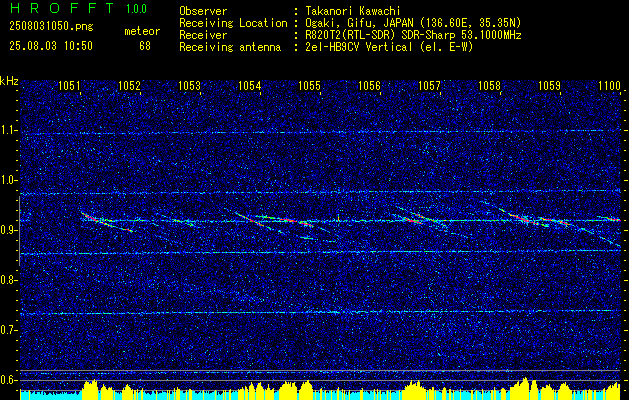Image resolution: width=629 pixels, height=400 pixels.
Task: Click the kHz axis unit label
Action: (9, 81)
